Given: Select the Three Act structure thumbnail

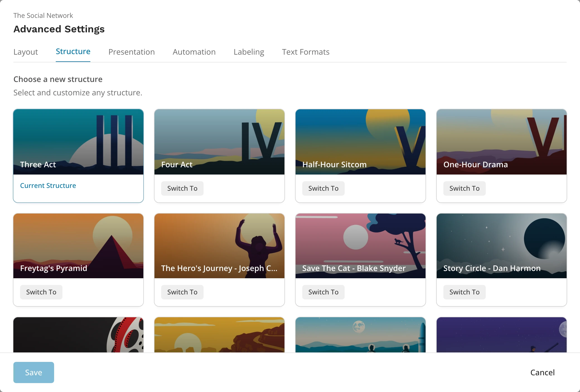Looking at the screenshot, I should [x=78, y=142].
